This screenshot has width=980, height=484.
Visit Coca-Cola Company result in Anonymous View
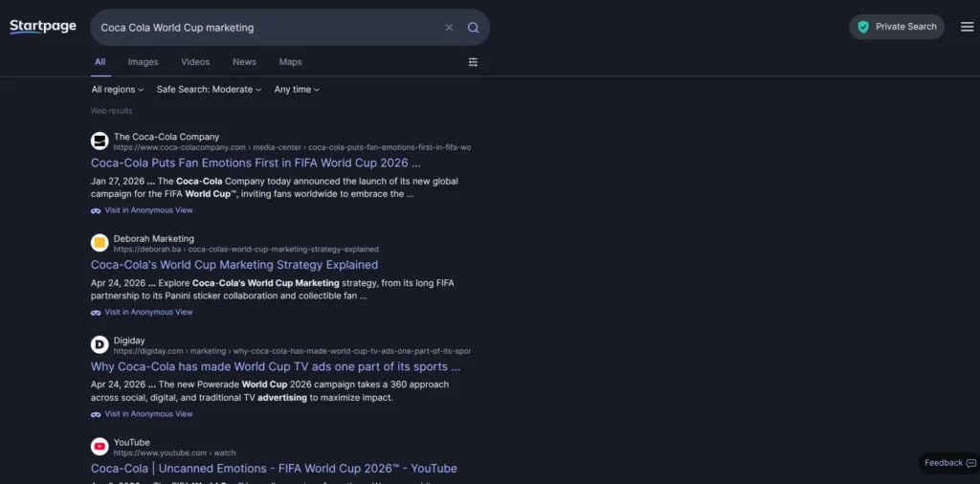[142, 210]
